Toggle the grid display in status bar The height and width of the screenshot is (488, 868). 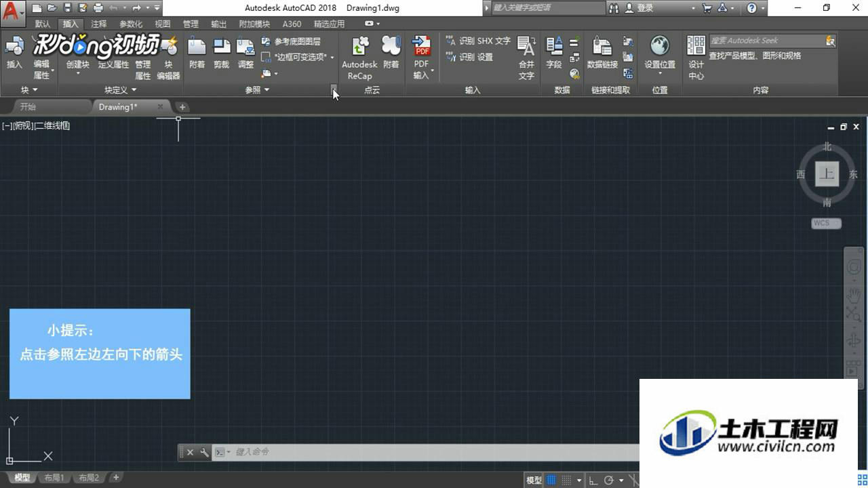(x=551, y=480)
